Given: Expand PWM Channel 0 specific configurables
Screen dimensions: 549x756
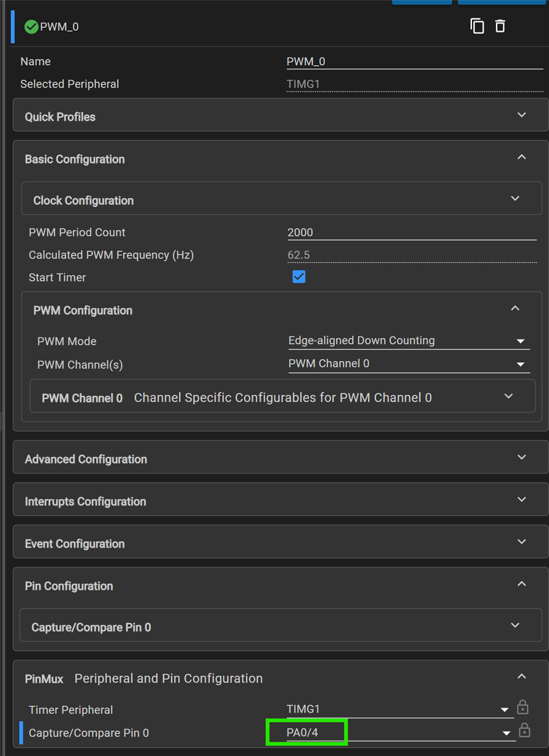Looking at the screenshot, I should [508, 397].
